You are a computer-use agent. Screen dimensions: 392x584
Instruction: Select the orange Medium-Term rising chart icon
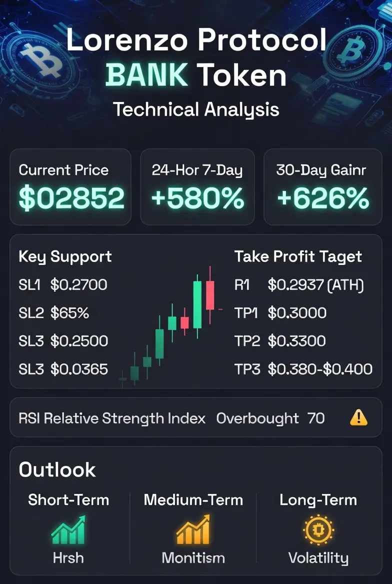pyautogui.click(x=193, y=529)
